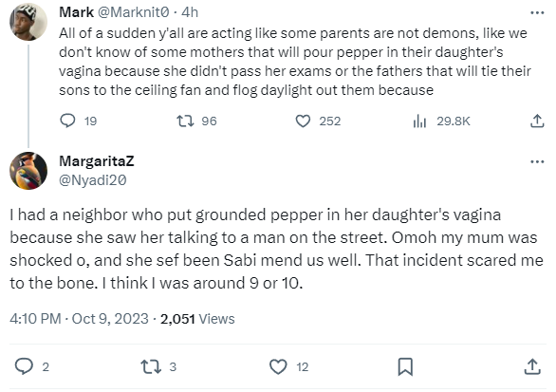Screen dimensions: 556x392
Task: Reply to Mark's tweet via comment icon
Action: [x=67, y=121]
